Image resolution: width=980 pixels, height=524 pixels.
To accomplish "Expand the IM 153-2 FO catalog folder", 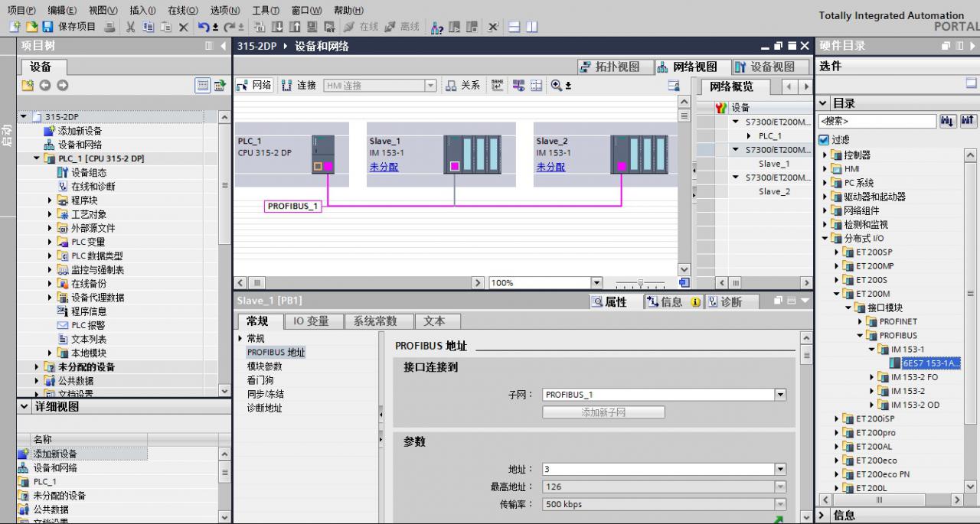I will point(872,377).
